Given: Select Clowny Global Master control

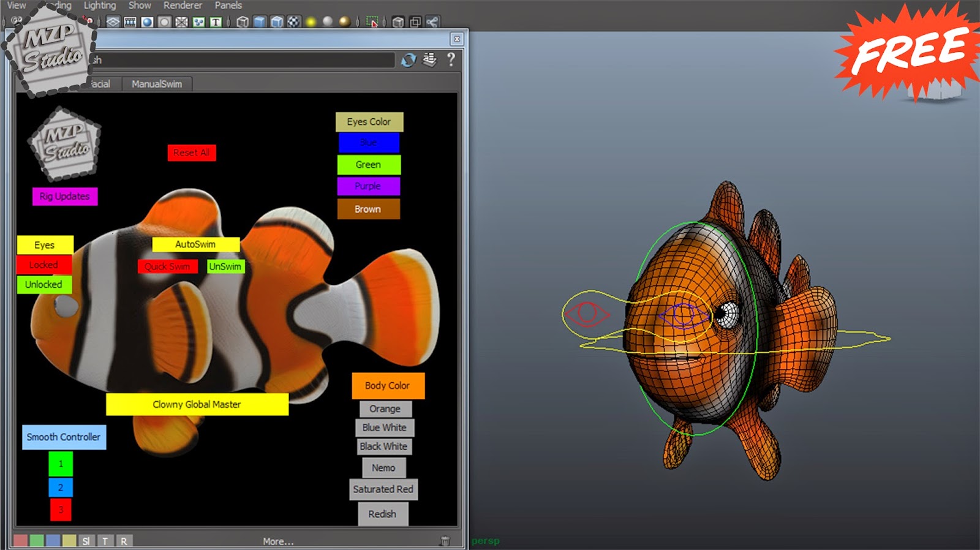Looking at the screenshot, I should click(197, 404).
